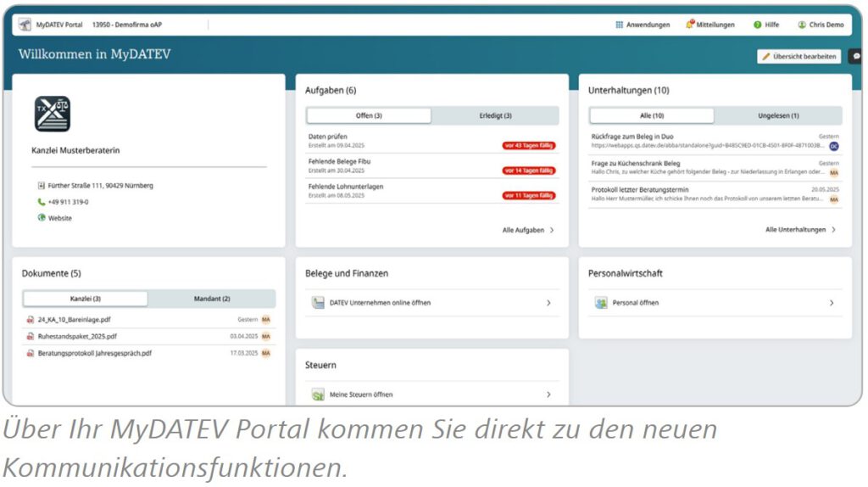The height and width of the screenshot is (487, 868).
Task: Click the Mitteilungen bell icon
Action: (690, 25)
